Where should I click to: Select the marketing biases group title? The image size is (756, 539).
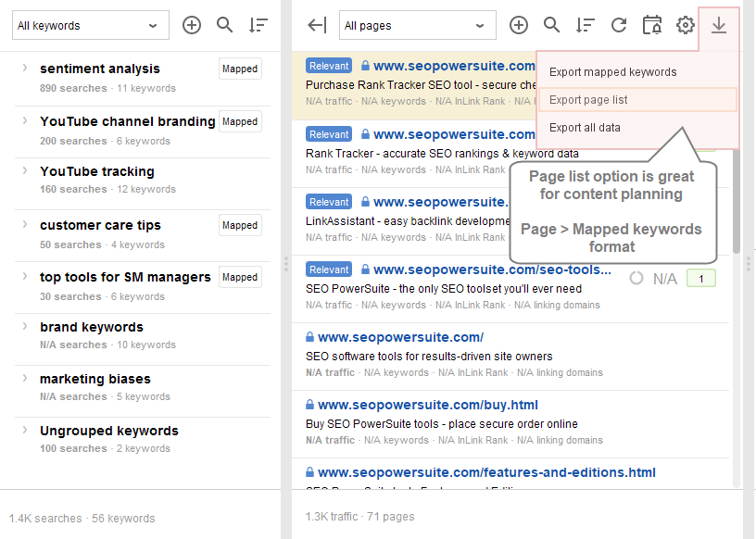95,379
